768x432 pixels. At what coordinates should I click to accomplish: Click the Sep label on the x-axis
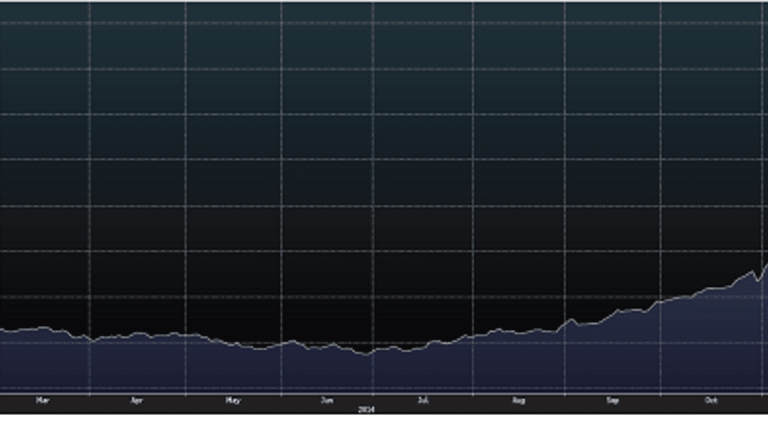point(613,400)
